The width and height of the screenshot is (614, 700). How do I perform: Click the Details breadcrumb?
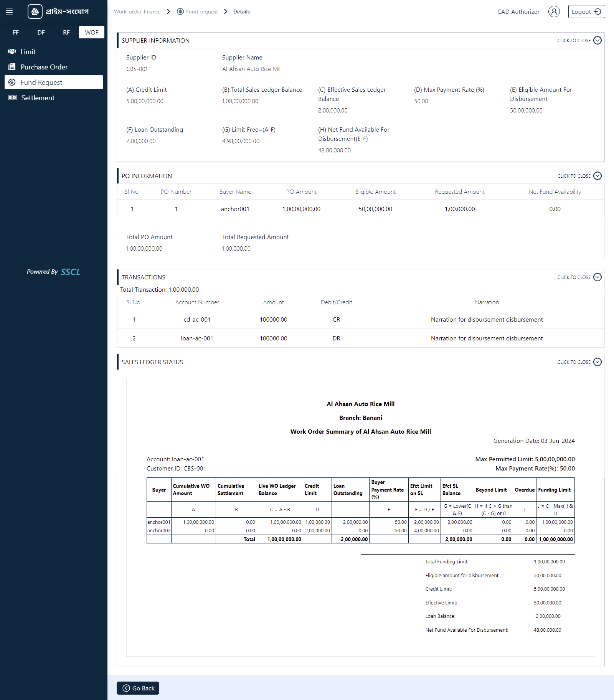[241, 12]
